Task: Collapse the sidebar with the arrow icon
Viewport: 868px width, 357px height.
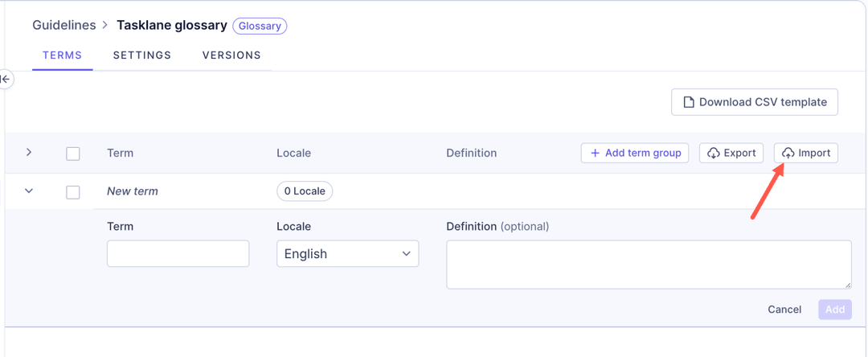Action: (x=6, y=80)
